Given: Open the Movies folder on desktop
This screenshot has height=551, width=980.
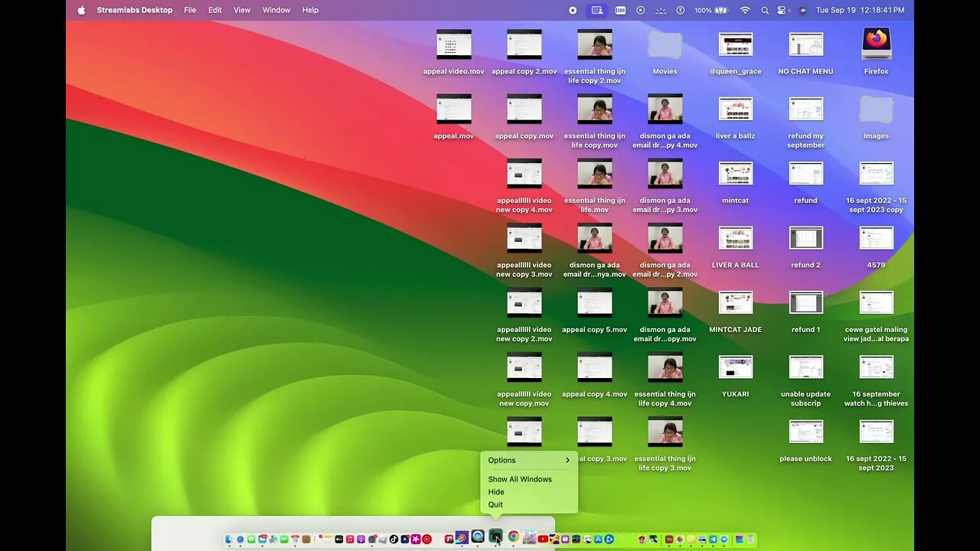Looking at the screenshot, I should (x=665, y=44).
